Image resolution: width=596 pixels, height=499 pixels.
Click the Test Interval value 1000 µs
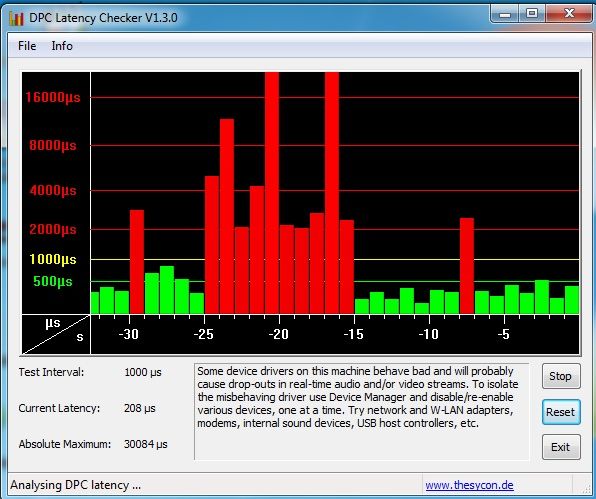(143, 372)
